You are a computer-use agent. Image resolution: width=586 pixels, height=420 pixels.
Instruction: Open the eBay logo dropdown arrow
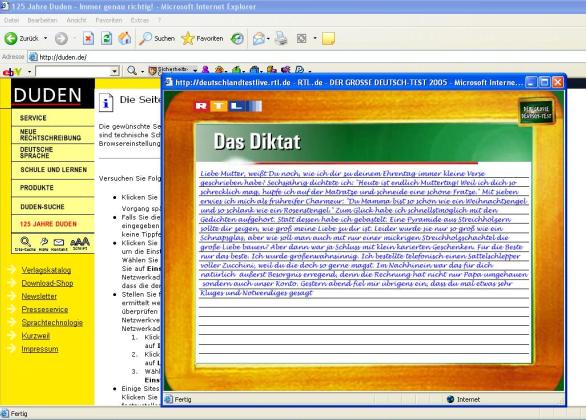pos(29,71)
